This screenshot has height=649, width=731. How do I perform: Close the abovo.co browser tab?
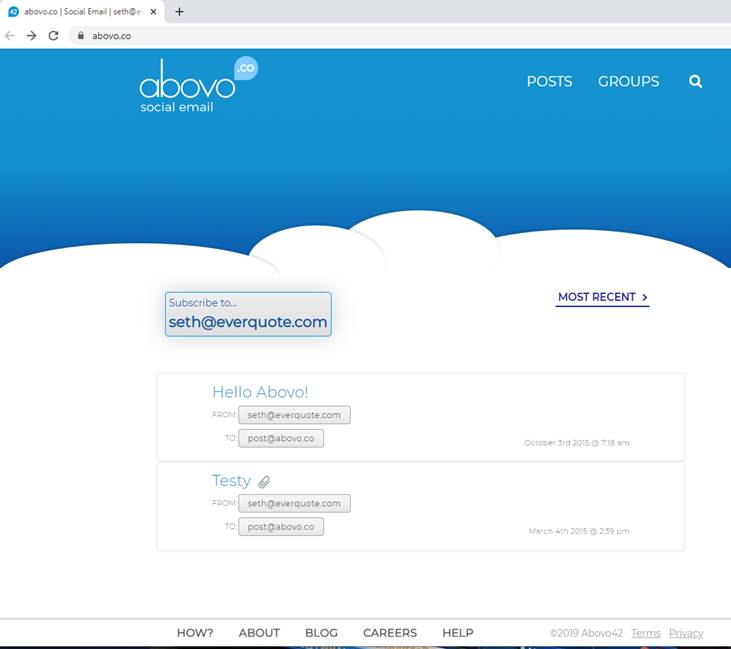tap(153, 12)
